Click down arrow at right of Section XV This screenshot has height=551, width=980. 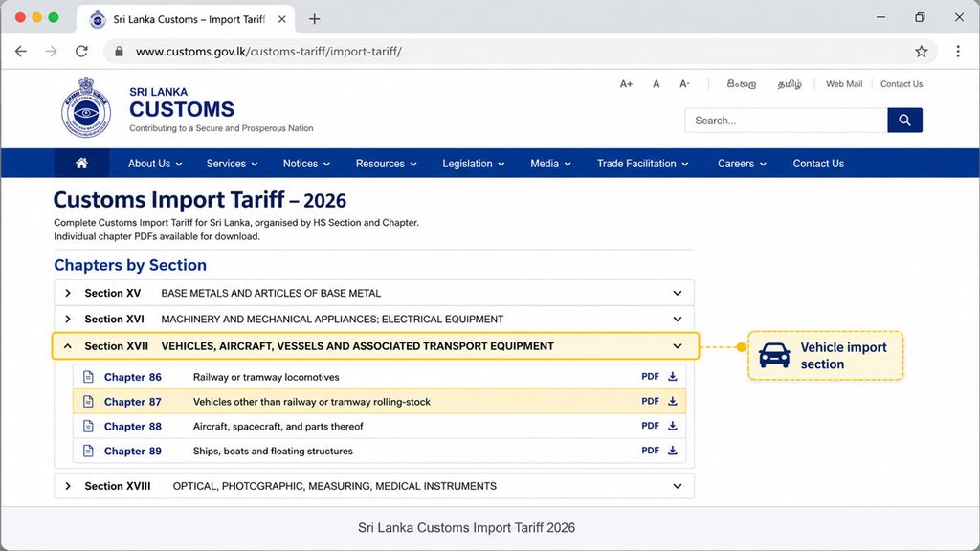tap(678, 293)
